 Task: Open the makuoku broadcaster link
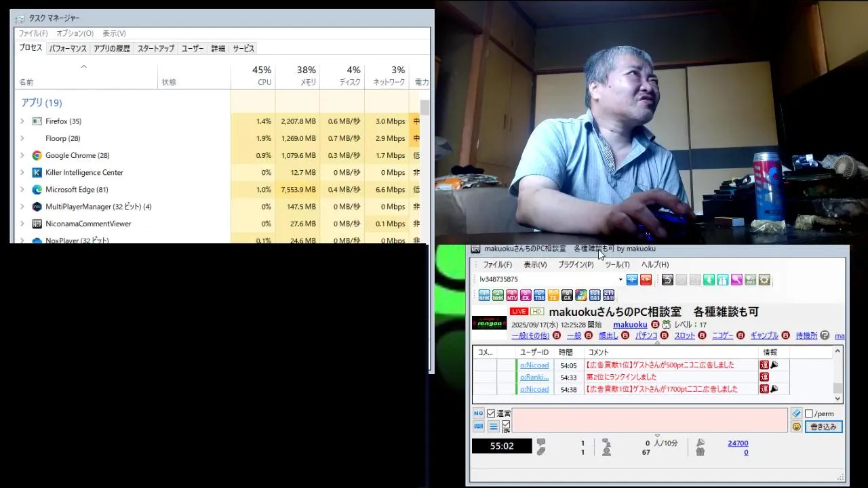(630, 325)
